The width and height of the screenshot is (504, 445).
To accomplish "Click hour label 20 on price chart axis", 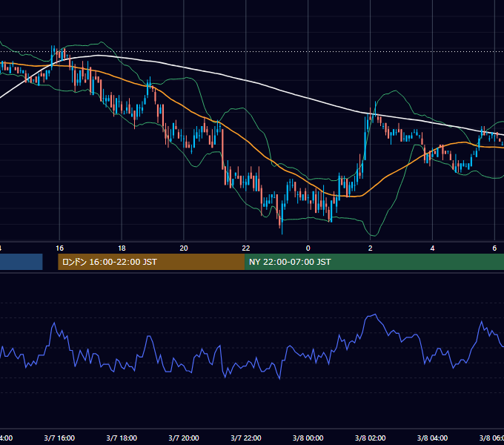I will [x=184, y=248].
